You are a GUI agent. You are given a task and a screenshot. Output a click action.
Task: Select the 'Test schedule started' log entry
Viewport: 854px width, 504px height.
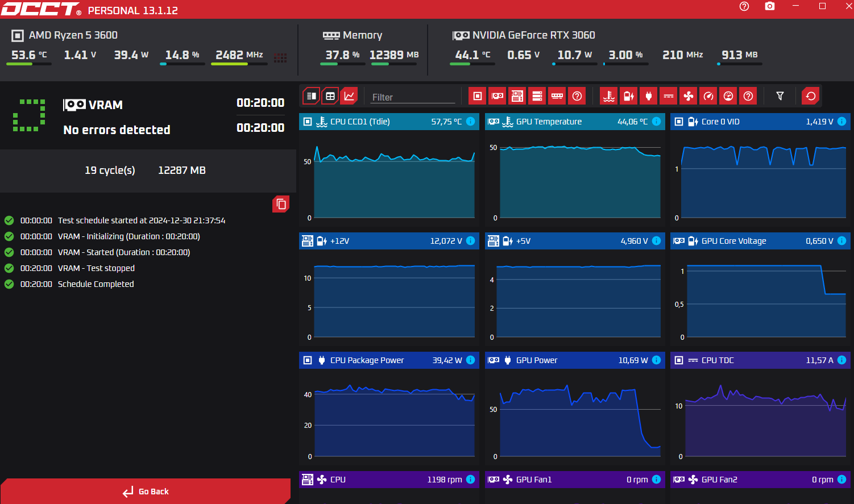pos(142,220)
